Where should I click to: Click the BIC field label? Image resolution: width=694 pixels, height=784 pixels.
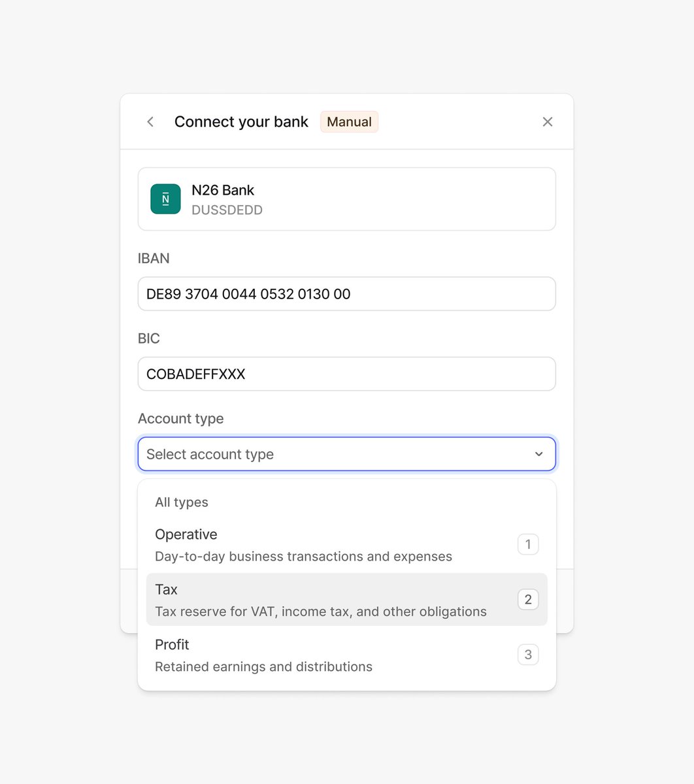tap(149, 338)
